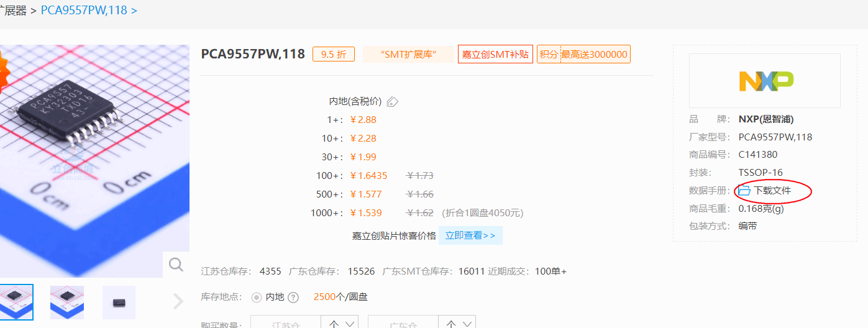Click the price edit tag icon
The height and width of the screenshot is (328, 868).
click(x=393, y=101)
